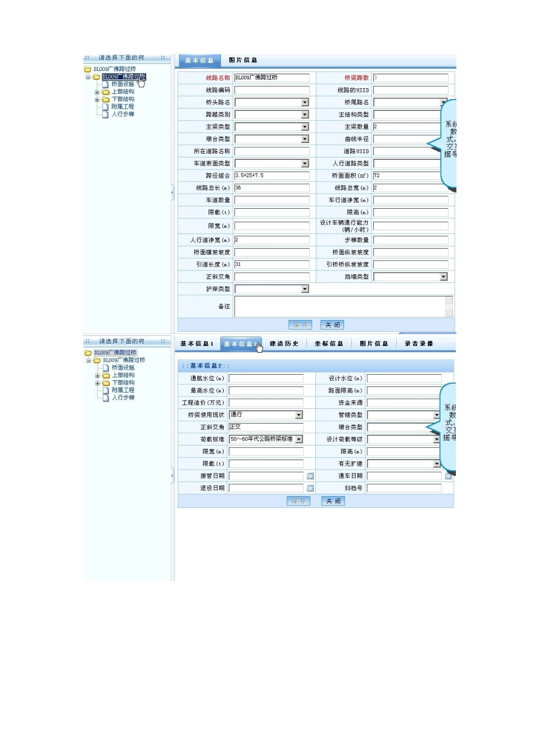Click the 车道数量 input field
The image size is (534, 756).
pyautogui.click(x=272, y=200)
